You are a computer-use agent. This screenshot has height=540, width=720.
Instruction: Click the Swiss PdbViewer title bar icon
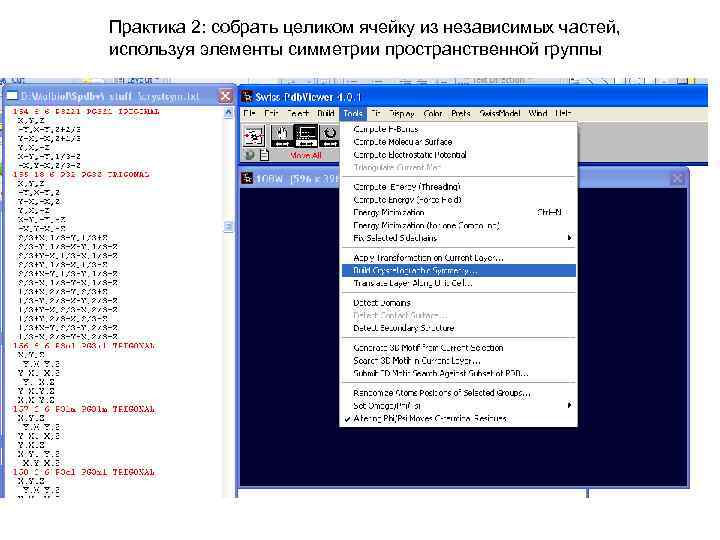point(247,97)
